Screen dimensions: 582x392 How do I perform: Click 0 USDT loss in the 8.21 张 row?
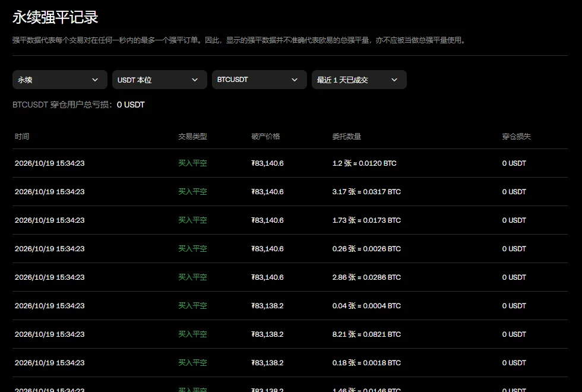pos(514,334)
